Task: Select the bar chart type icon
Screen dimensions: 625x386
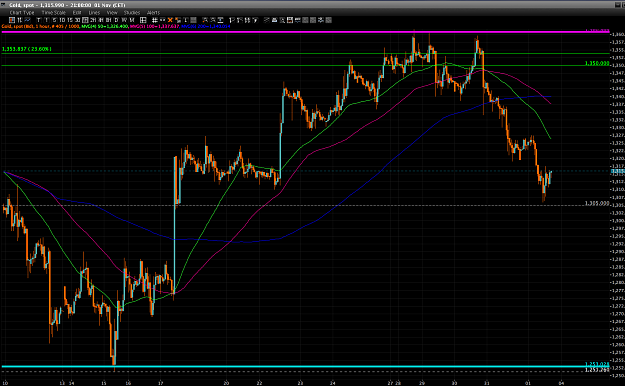Action: tap(20, 20)
